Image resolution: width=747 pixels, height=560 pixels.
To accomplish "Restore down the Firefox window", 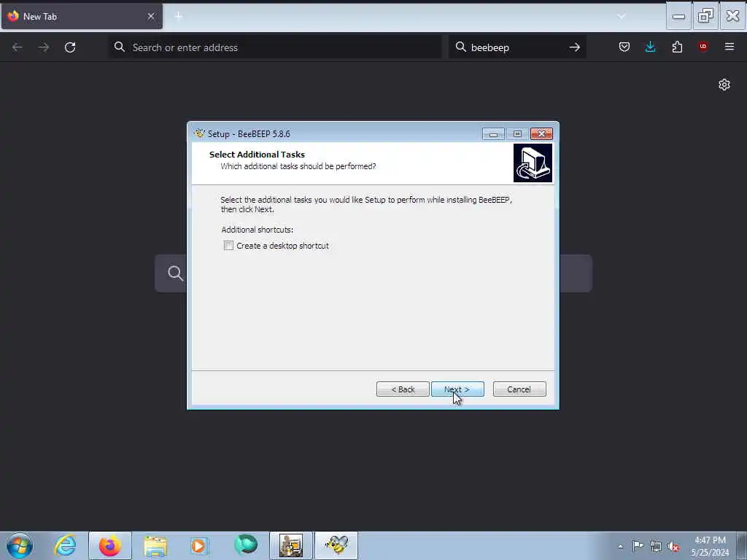I will pyautogui.click(x=705, y=16).
